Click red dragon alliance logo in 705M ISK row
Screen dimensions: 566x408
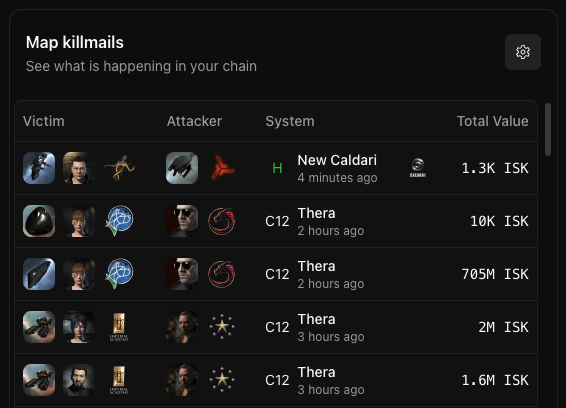pyautogui.click(x=222, y=274)
